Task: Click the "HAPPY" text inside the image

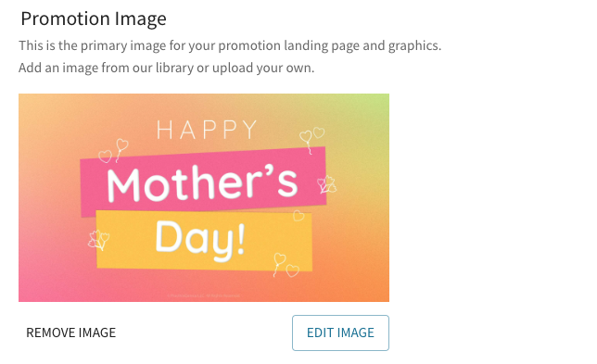Action: (207, 130)
